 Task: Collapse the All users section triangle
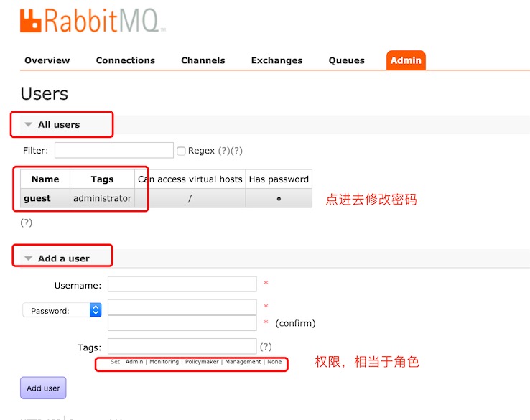(29, 125)
